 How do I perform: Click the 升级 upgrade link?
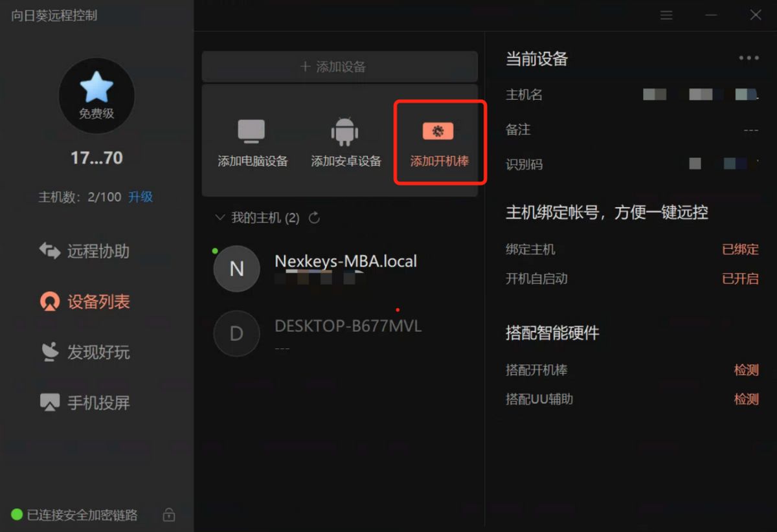[x=141, y=197]
